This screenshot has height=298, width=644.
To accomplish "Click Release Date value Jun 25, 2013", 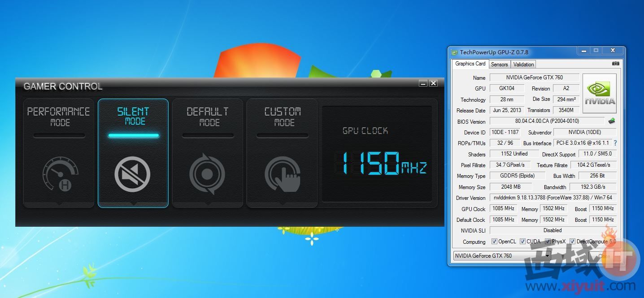I will tap(507, 110).
